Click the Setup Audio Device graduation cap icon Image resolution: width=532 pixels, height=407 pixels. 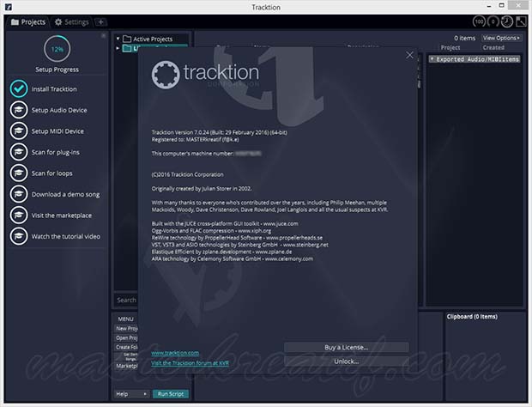(x=19, y=110)
